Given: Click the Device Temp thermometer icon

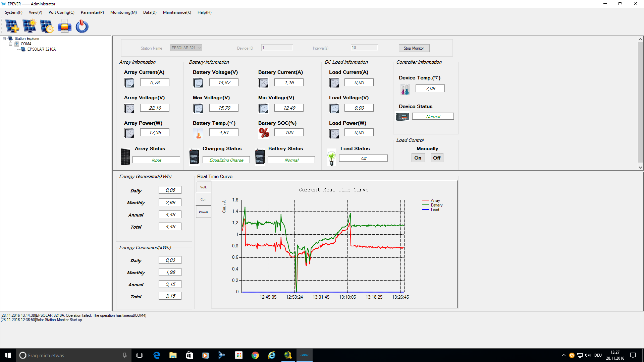Looking at the screenshot, I should (405, 89).
